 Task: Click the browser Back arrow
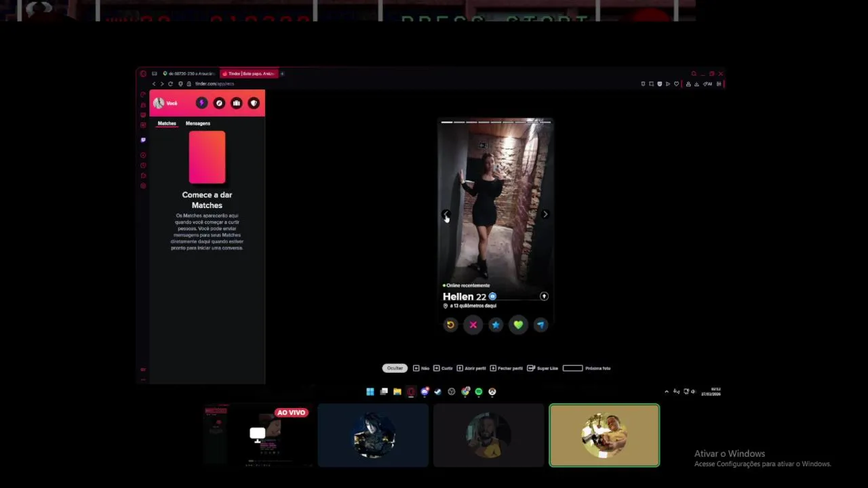click(x=154, y=84)
